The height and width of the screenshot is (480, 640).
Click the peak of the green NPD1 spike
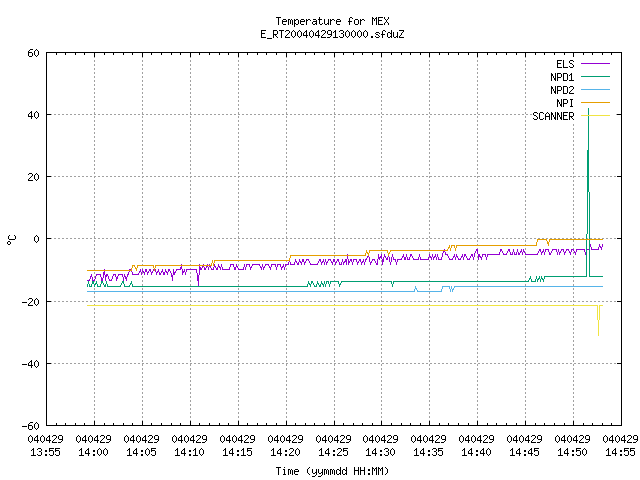588,109
